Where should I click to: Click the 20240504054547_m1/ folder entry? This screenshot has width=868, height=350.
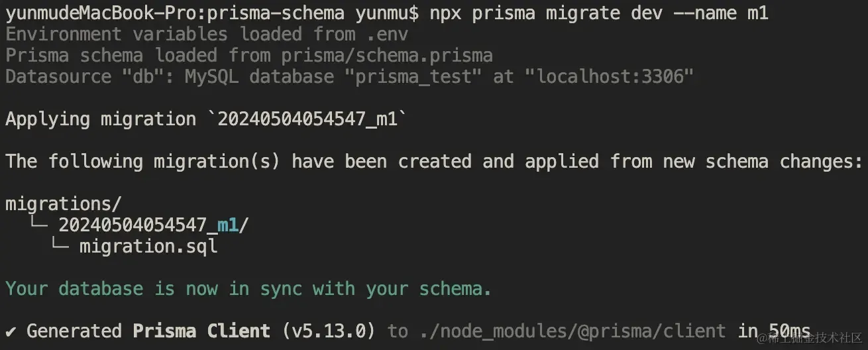(x=154, y=225)
